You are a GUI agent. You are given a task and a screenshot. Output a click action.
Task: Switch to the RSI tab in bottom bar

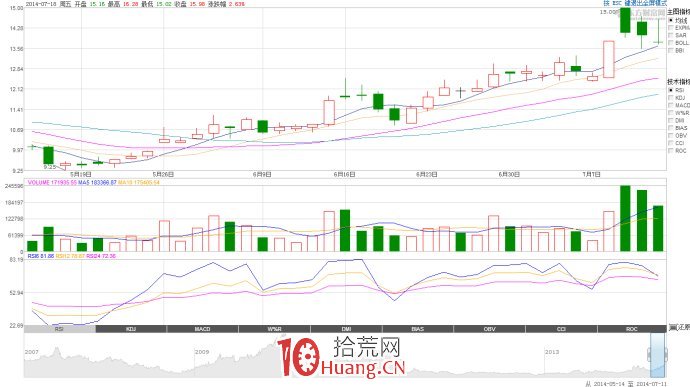pyautogui.click(x=59, y=329)
